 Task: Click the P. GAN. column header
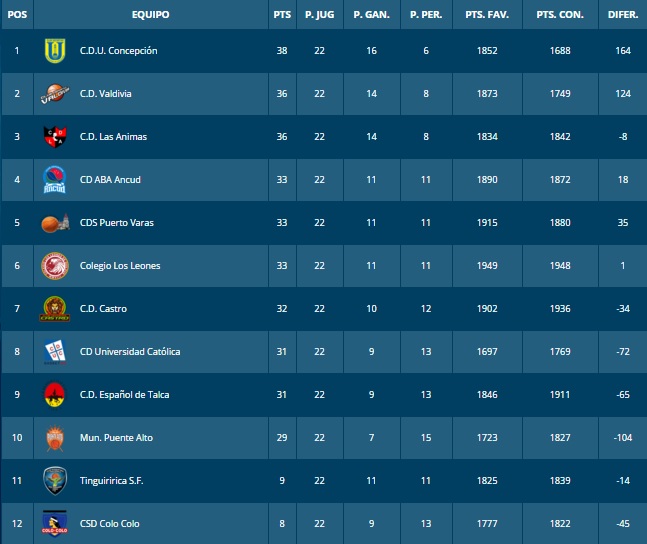(x=371, y=15)
